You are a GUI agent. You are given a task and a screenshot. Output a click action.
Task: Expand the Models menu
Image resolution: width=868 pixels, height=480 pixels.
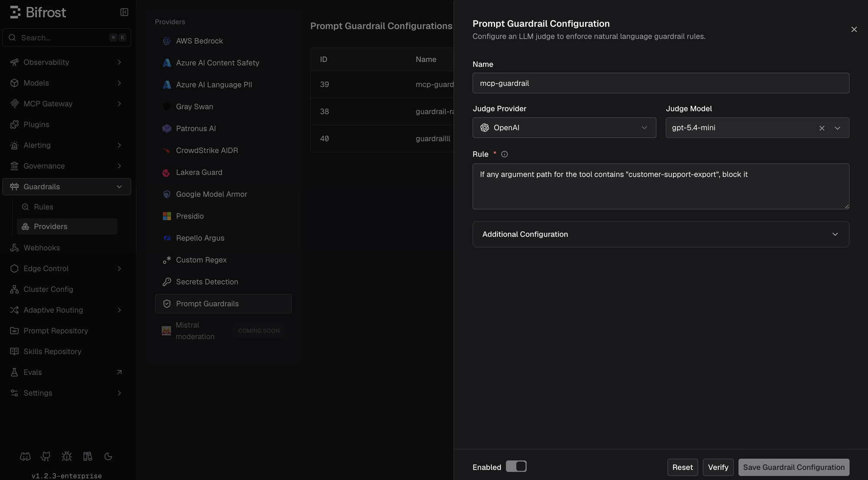point(66,83)
